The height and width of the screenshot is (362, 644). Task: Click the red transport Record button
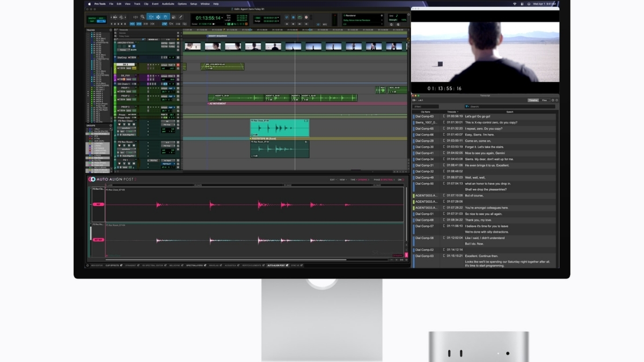(x=306, y=17)
